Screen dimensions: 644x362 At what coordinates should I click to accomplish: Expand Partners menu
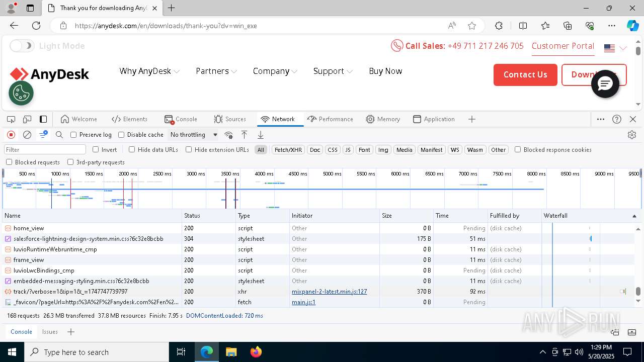coord(216,71)
